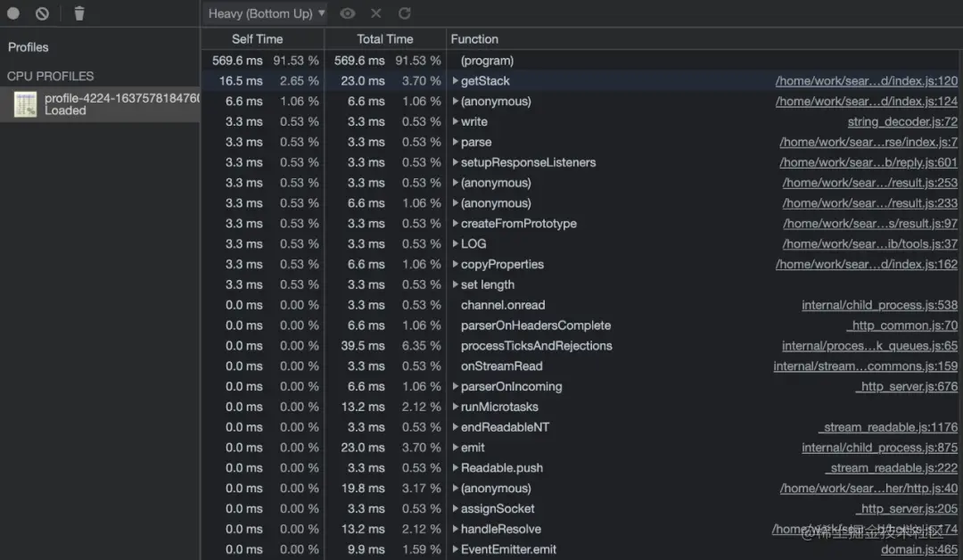The image size is (963, 560).
Task: Sort by the Self Time column header
Action: (x=258, y=38)
